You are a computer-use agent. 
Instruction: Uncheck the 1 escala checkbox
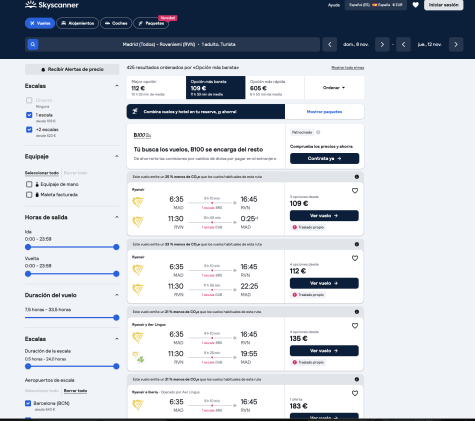(29, 115)
